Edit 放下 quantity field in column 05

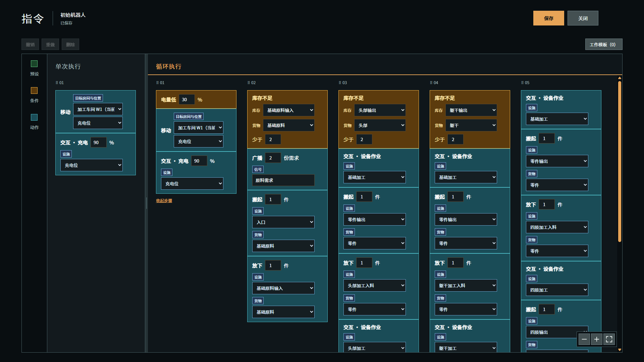[x=547, y=204]
